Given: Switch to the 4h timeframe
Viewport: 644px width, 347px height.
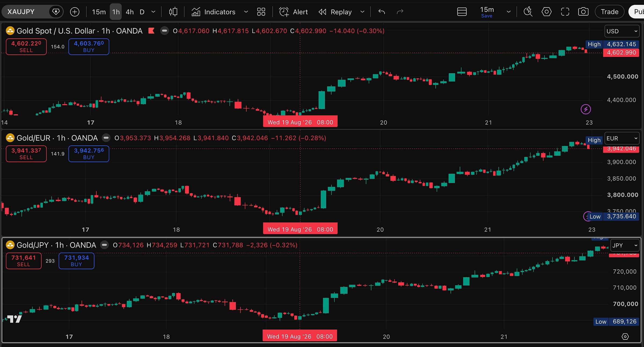Looking at the screenshot, I should coord(130,12).
